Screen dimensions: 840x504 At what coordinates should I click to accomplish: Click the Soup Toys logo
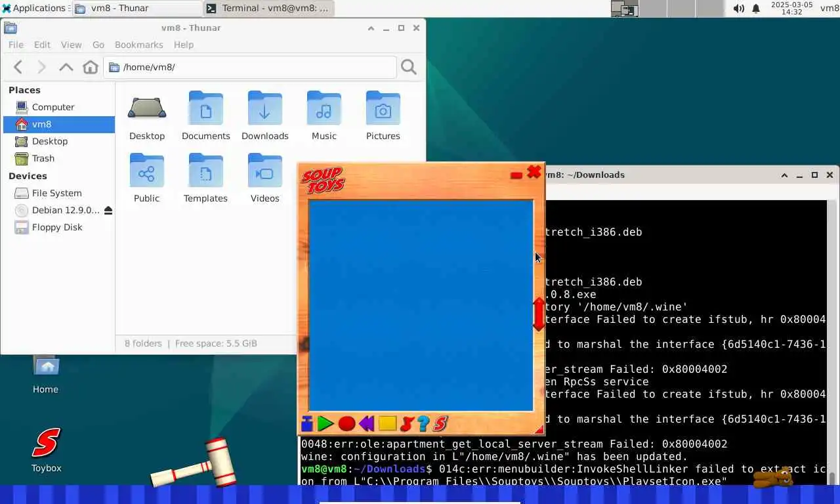(322, 180)
